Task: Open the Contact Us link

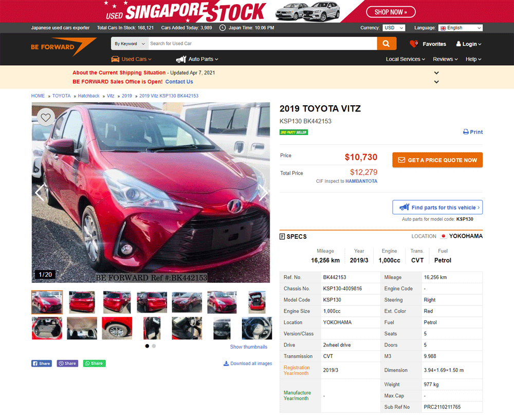Action: point(179,82)
